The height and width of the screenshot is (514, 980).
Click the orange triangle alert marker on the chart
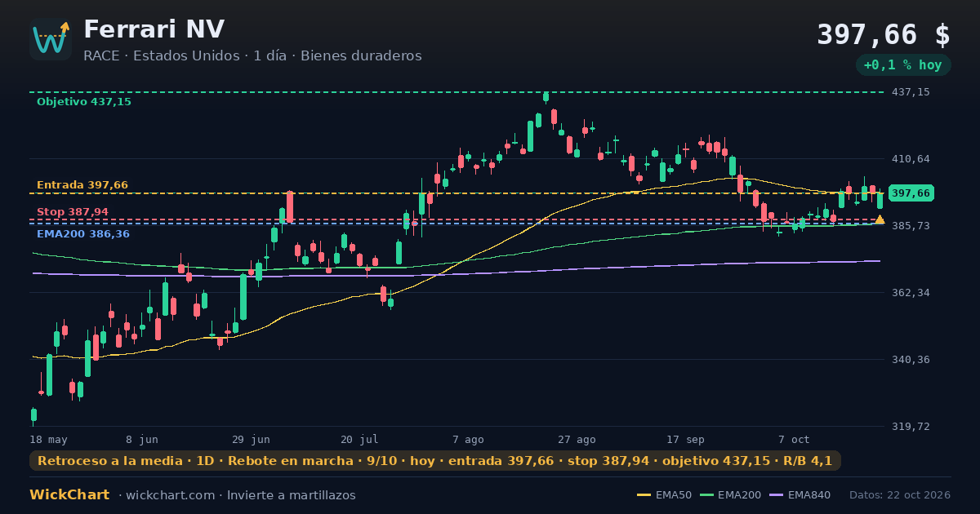pyautogui.click(x=880, y=219)
